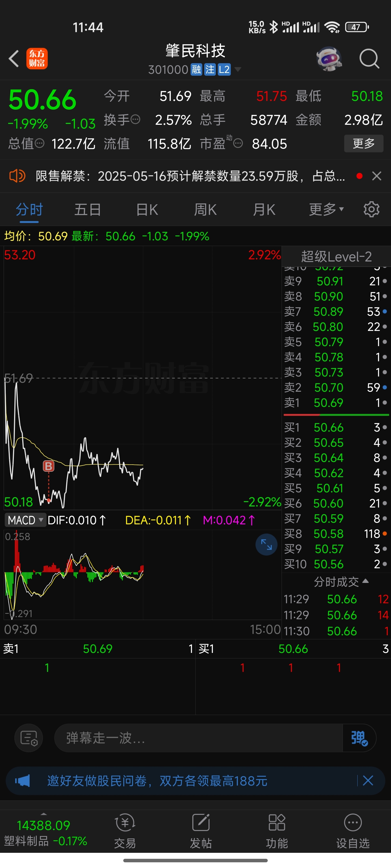Select 卖1 order row 50.69
This screenshot has height=868, width=391.
(x=336, y=403)
